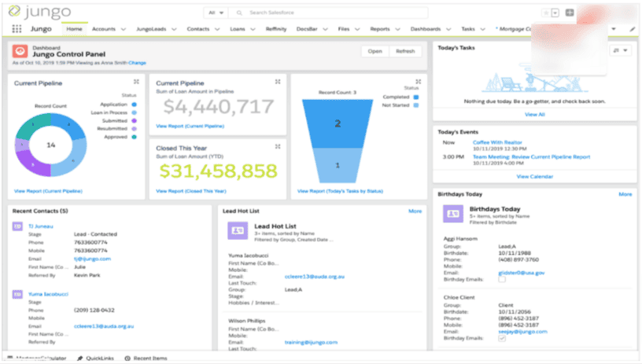Click TJ Juneau contact avatar icon
Image resolution: width=642 pixels, height=364 pixels.
(x=17, y=226)
